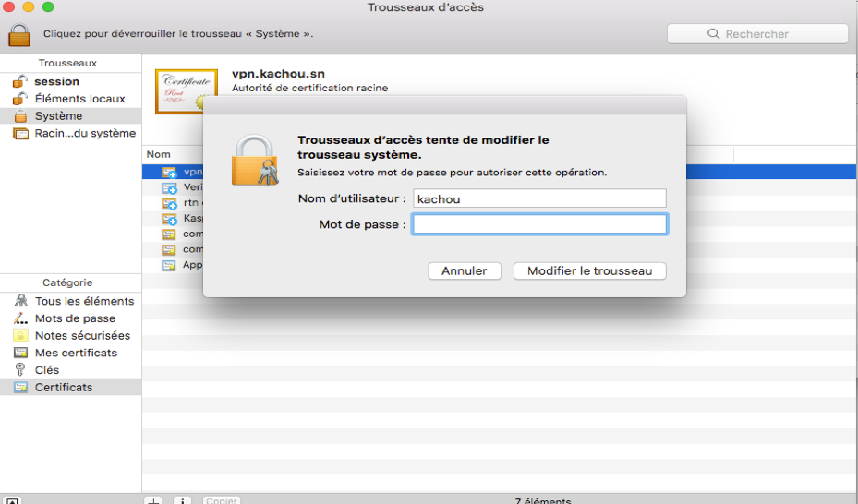Click the Système locked padlock icon
Screen dimensions: 858x504
pyautogui.click(x=20, y=116)
